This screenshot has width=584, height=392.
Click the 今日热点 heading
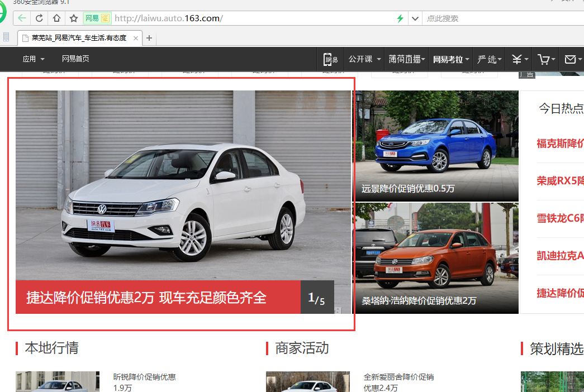click(x=561, y=108)
